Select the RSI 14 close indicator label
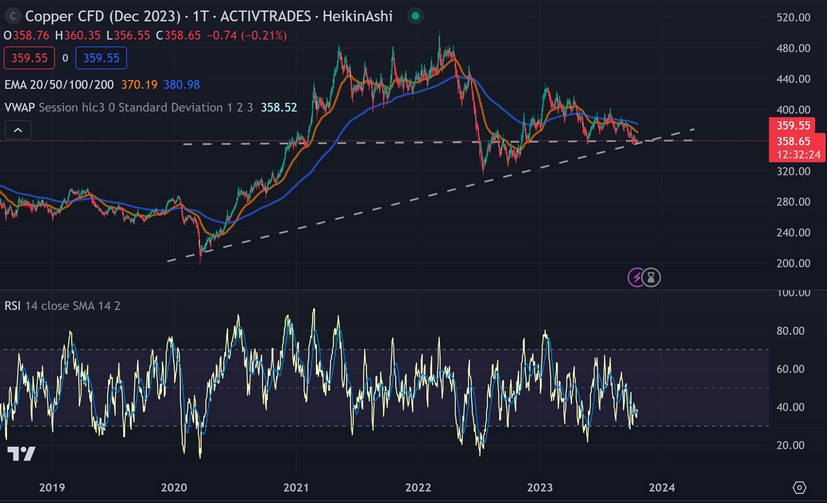The height and width of the screenshot is (503, 827). pos(62,306)
